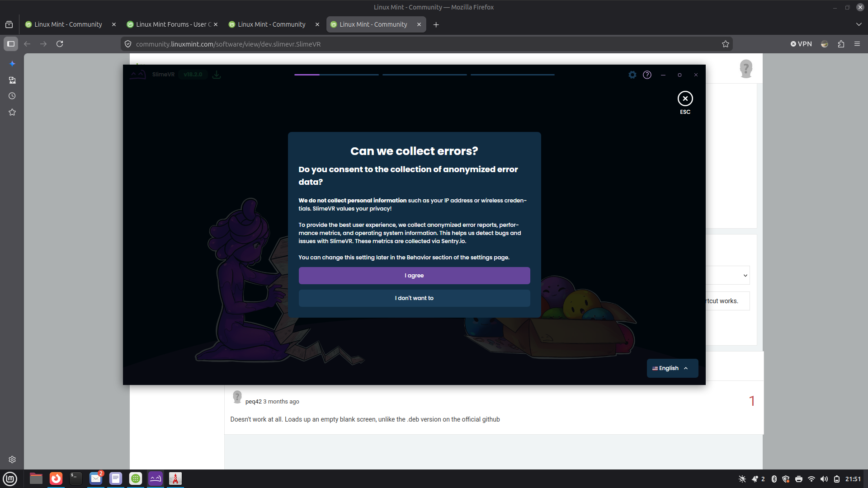Bookmark this page with the star
The width and height of the screenshot is (868, 488).
[x=726, y=44]
